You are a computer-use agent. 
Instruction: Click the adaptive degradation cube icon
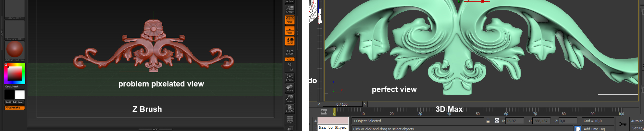point(577,128)
